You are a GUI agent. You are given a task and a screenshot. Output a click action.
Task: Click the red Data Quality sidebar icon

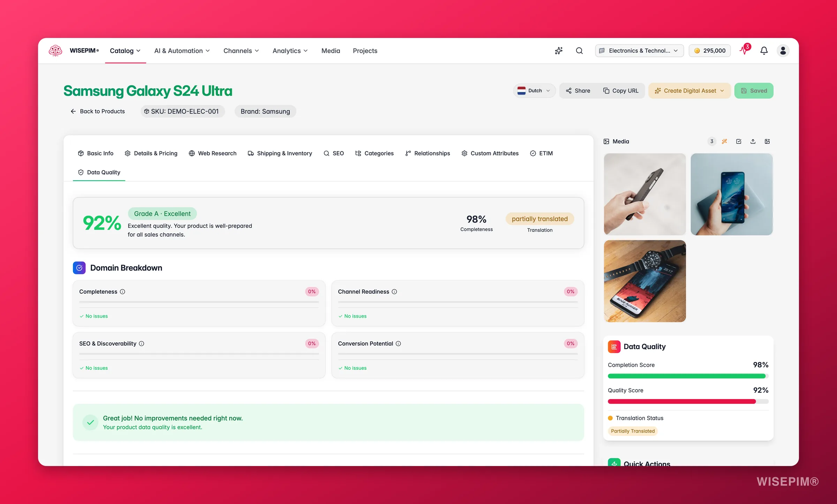(614, 347)
